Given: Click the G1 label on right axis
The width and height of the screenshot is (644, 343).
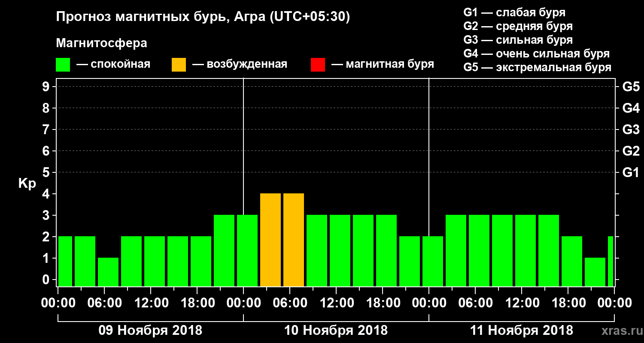Looking at the screenshot, I should point(631,172).
